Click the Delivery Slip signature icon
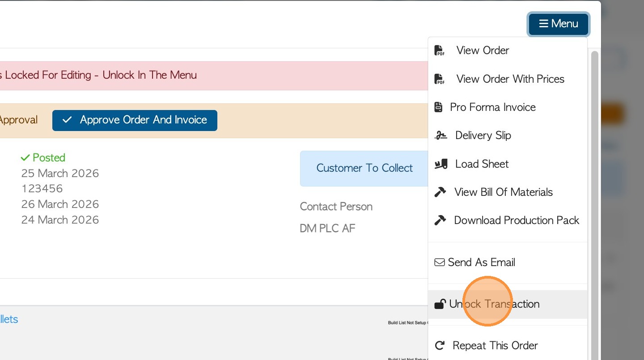Image resolution: width=644 pixels, height=360 pixels. click(x=441, y=136)
